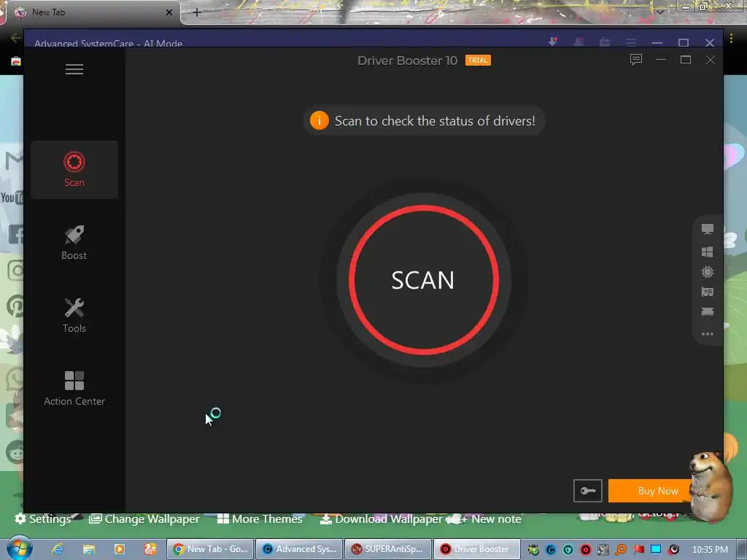This screenshot has width=747, height=560.
Task: Open Chrome three-dot menu
Action: pyautogui.click(x=731, y=38)
